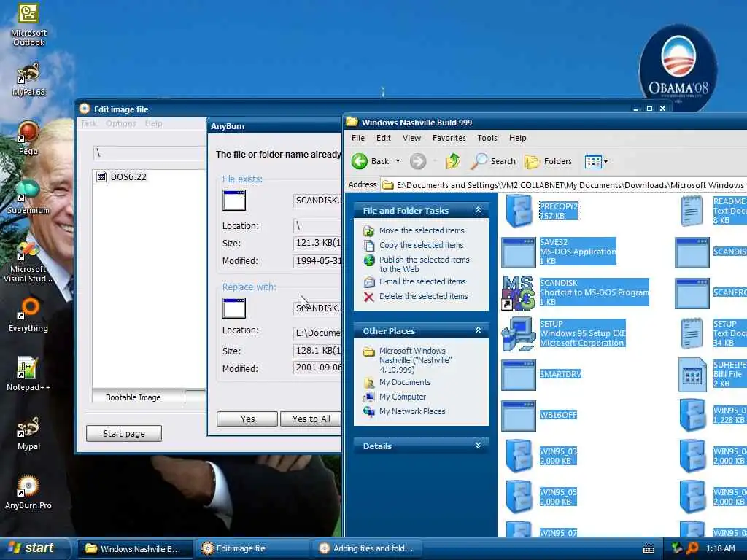This screenshot has height=560, width=747.
Task: Click Yes to All in AnyBurn dialog
Action: tap(311, 419)
